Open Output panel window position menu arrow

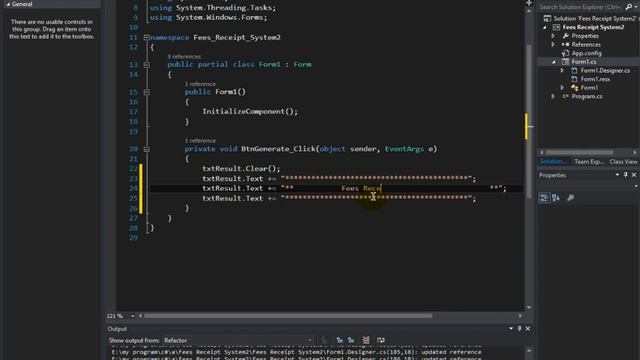[x=511, y=329]
